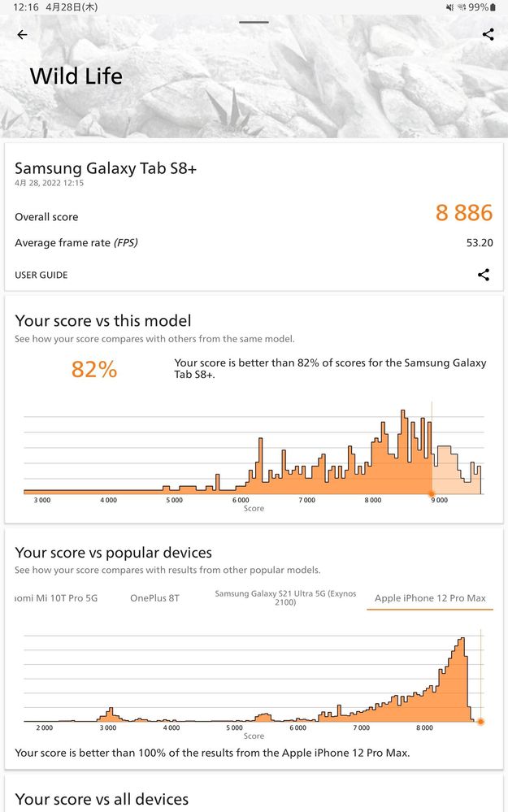Tap the Your score vs all devices heading

(x=102, y=799)
